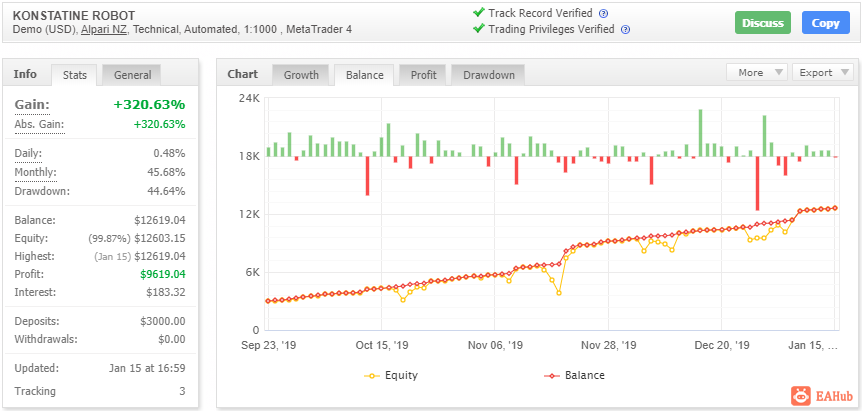Open the More dropdown menu
The height and width of the screenshot is (411, 862).
(757, 73)
